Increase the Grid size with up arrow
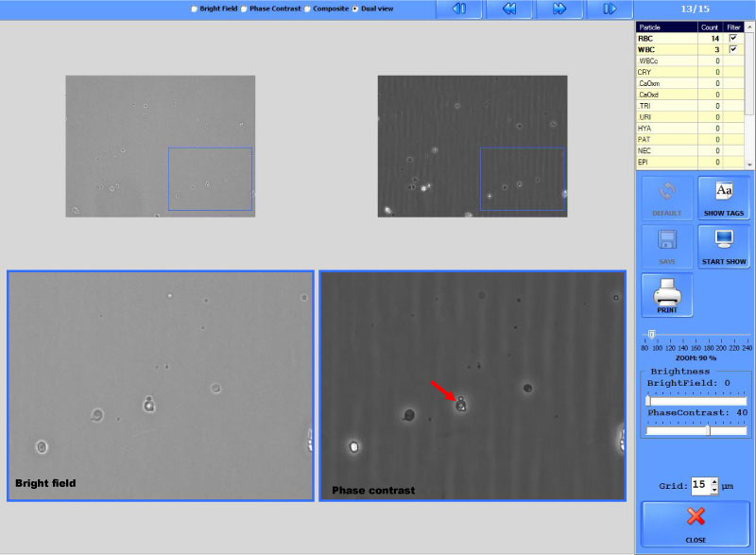756x555 pixels. [x=714, y=480]
